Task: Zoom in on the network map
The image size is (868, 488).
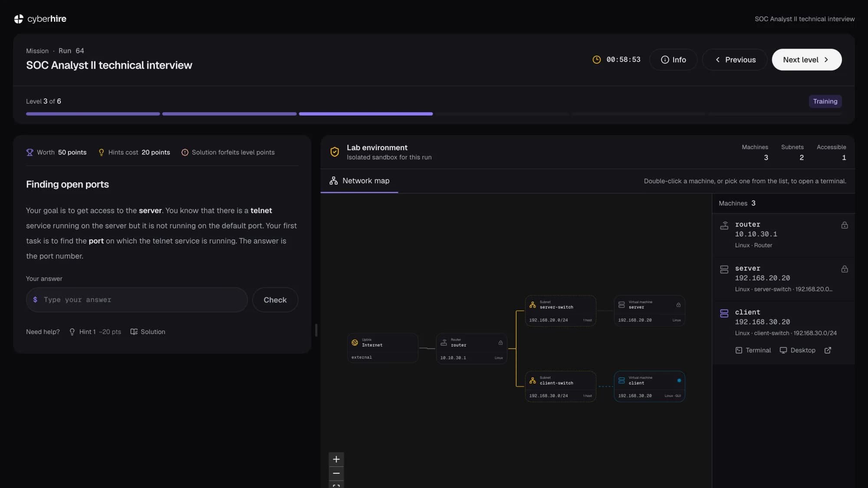Action: point(336,459)
